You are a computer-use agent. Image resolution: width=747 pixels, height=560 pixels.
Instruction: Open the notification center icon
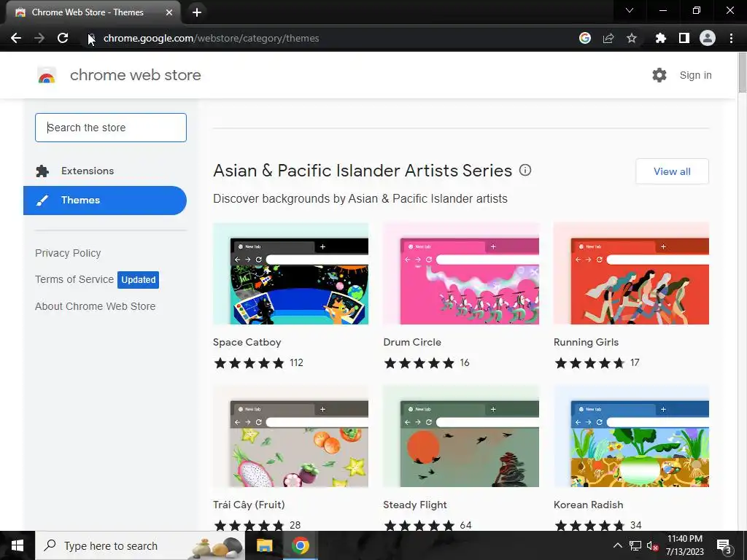click(724, 547)
